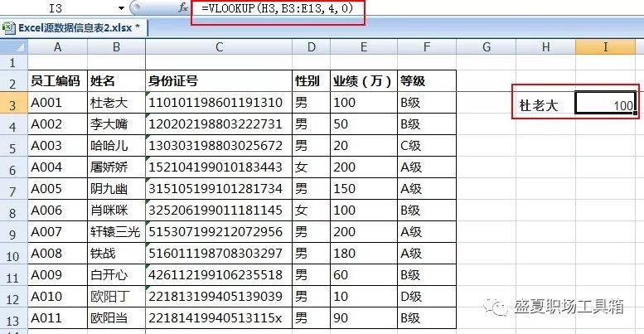This screenshot has height=334, width=644.
Task: Select ID cell 516011198708303297
Action: (219, 254)
